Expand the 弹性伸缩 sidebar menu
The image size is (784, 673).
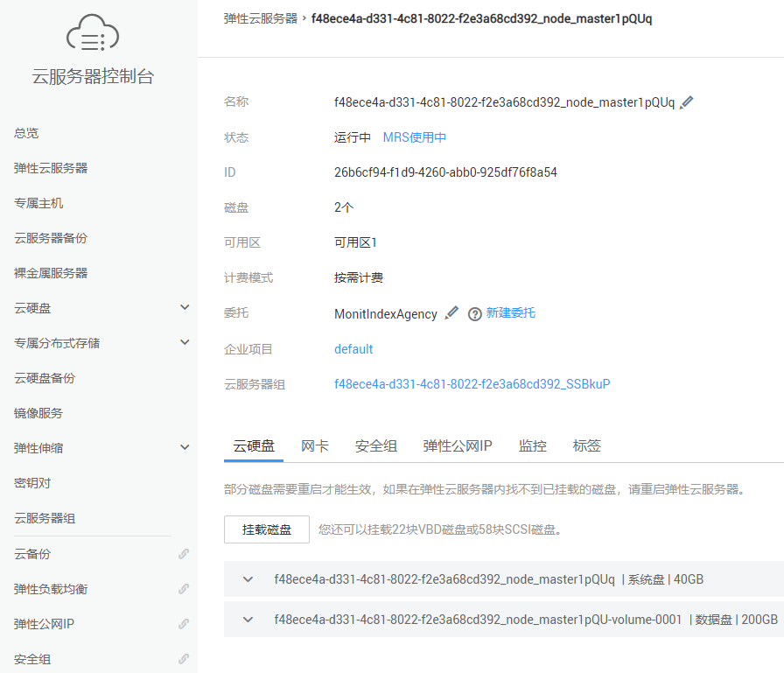point(185,447)
